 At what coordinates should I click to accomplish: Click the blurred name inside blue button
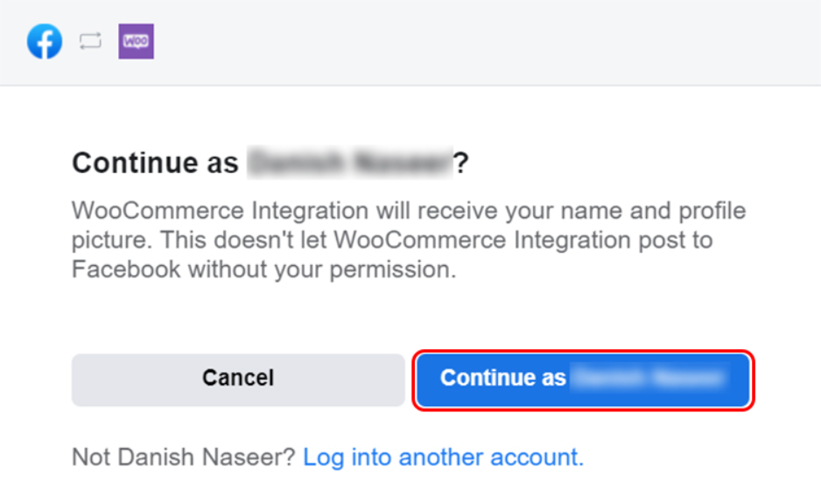pos(649,378)
